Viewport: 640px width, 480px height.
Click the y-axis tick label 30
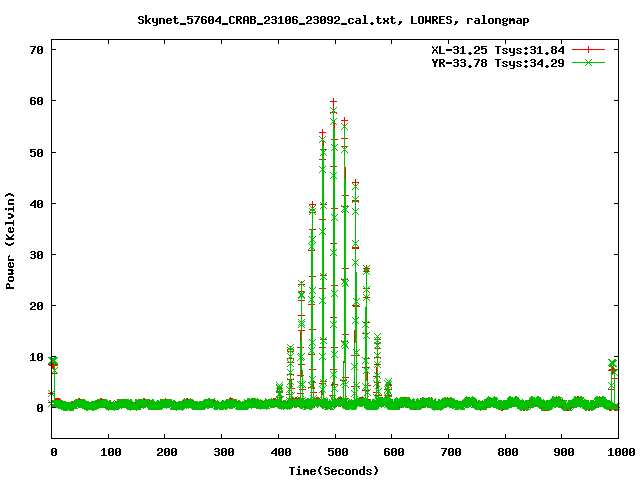pos(36,255)
